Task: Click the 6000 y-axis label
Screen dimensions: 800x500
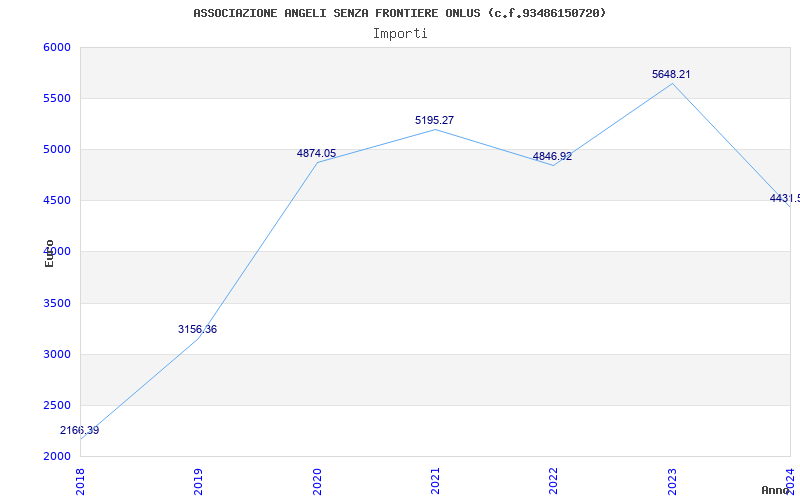Action: pyautogui.click(x=57, y=47)
